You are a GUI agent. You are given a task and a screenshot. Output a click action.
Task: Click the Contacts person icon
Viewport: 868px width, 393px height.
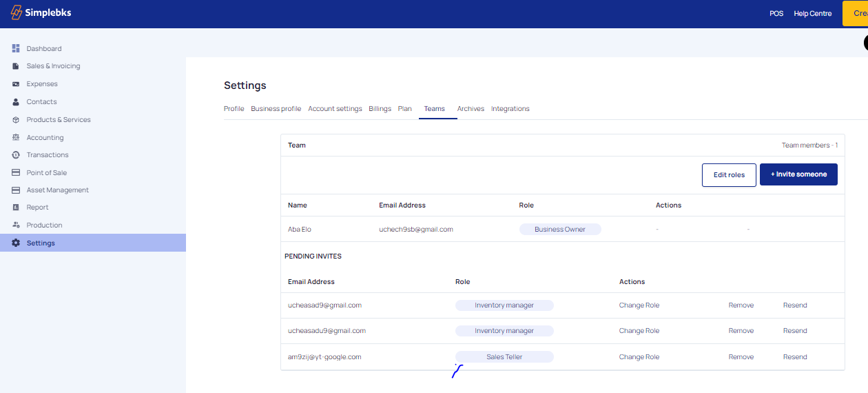pyautogui.click(x=16, y=102)
